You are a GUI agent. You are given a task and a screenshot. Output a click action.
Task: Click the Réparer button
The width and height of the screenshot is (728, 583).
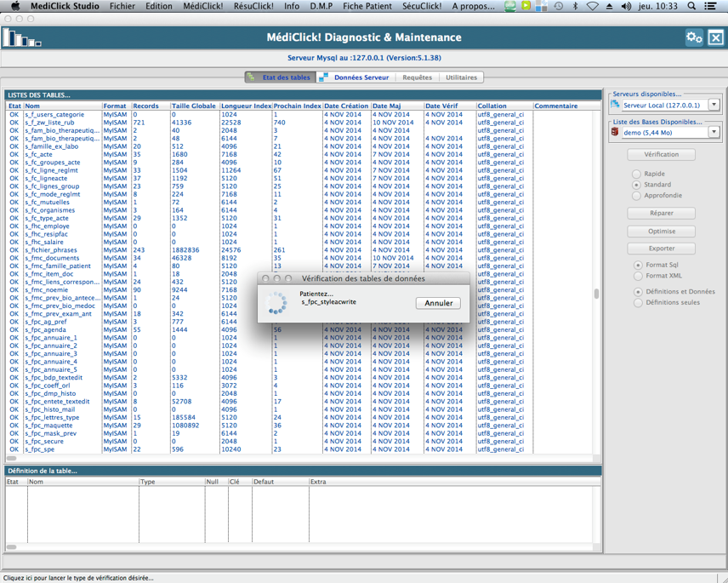[661, 213]
